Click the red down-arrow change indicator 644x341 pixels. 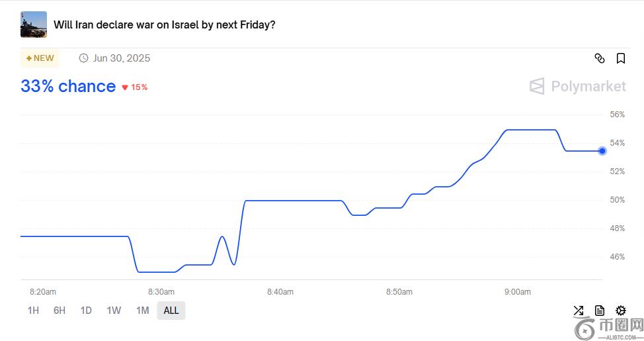point(124,87)
